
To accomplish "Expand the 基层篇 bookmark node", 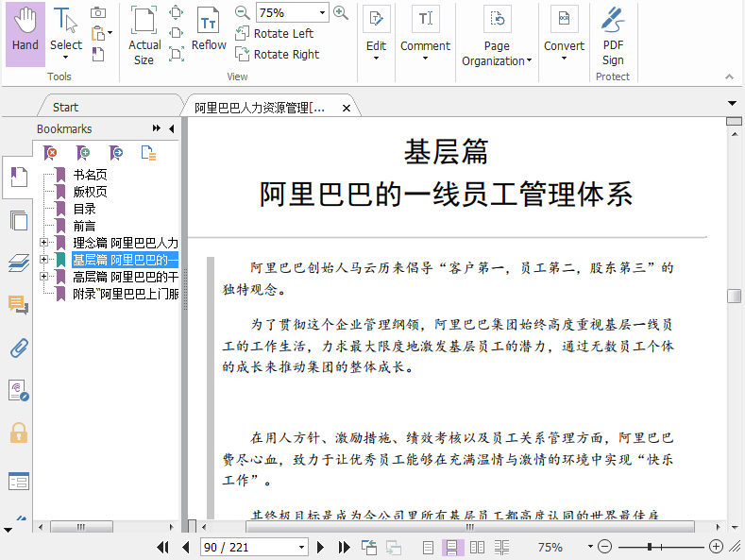I will pos(44,259).
